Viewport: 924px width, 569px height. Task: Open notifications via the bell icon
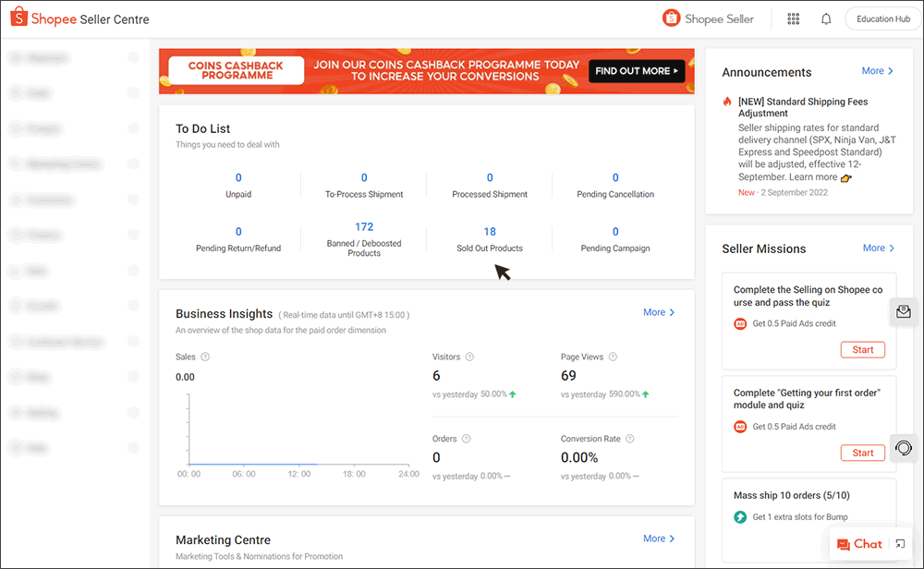coord(825,18)
